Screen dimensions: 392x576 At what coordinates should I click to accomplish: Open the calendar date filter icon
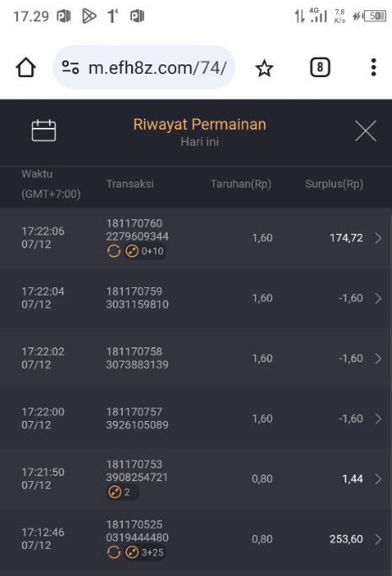click(x=44, y=130)
